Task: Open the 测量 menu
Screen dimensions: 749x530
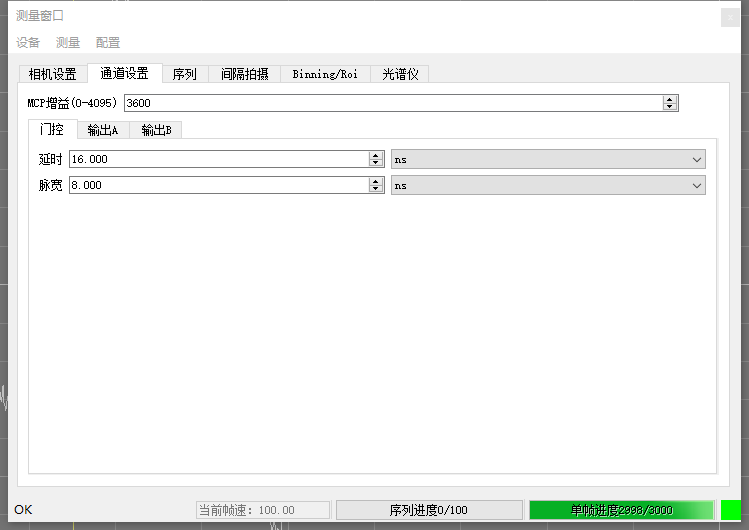Action: coord(68,42)
